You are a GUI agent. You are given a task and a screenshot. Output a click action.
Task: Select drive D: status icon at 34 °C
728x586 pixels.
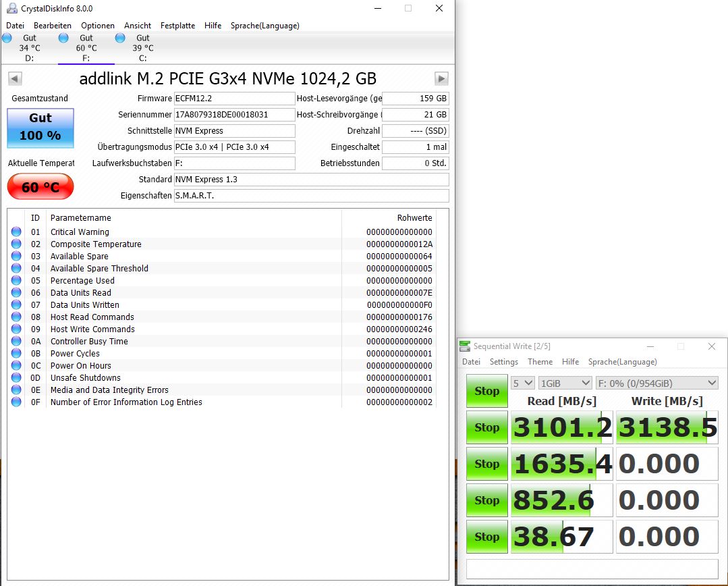click(x=7, y=38)
